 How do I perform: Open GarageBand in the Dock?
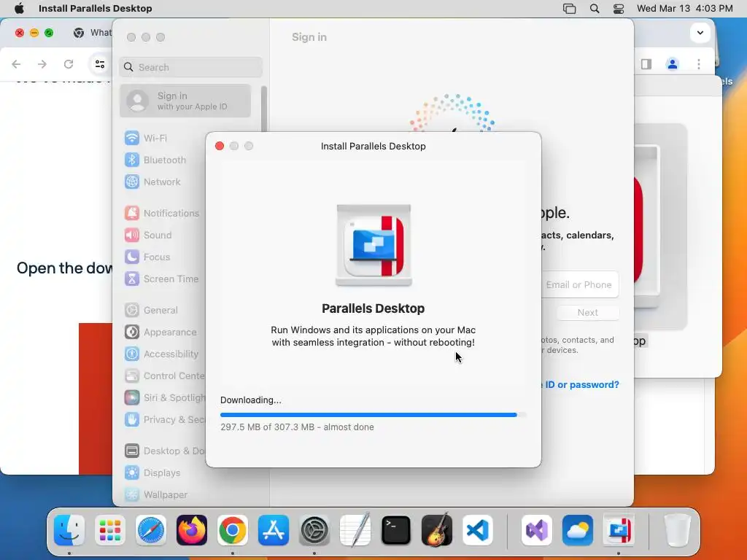[x=437, y=530]
